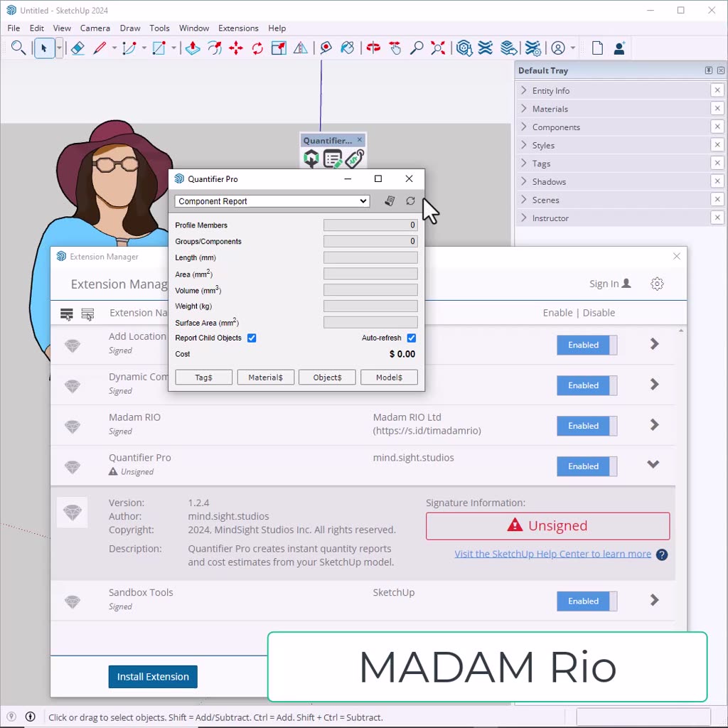Screen dimensions: 728x728
Task: Click the Tape Measure tool
Action: [x=326, y=48]
